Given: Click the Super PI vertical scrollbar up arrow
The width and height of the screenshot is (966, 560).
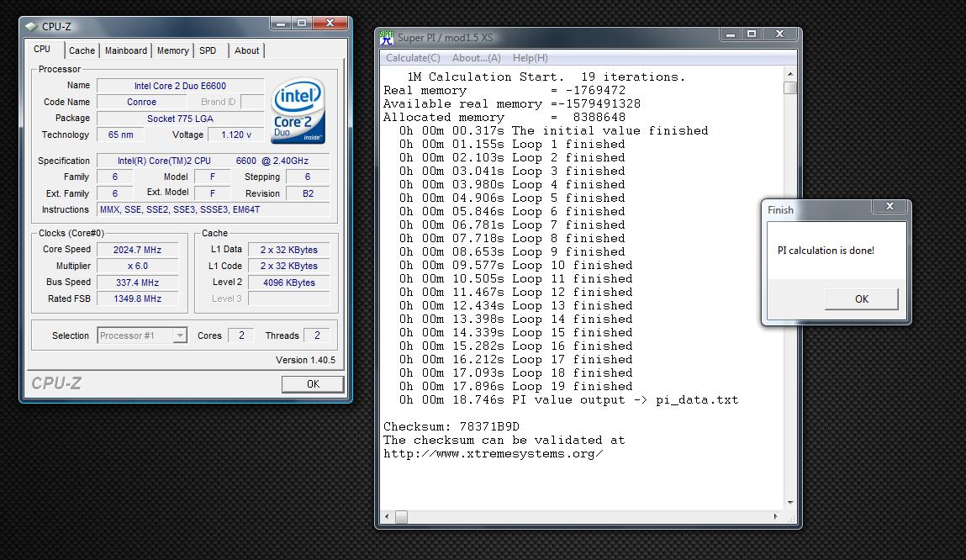Looking at the screenshot, I should click(x=790, y=74).
